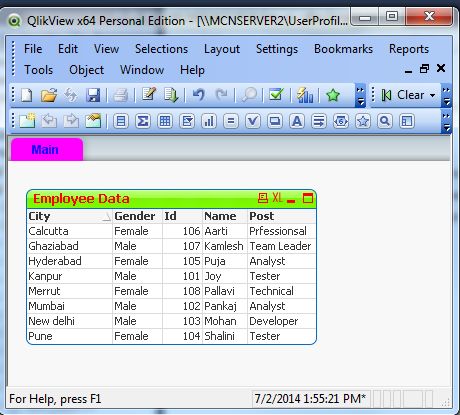The image size is (460, 415).
Task: Select the Ghaziabad cell
Action: click(69, 246)
